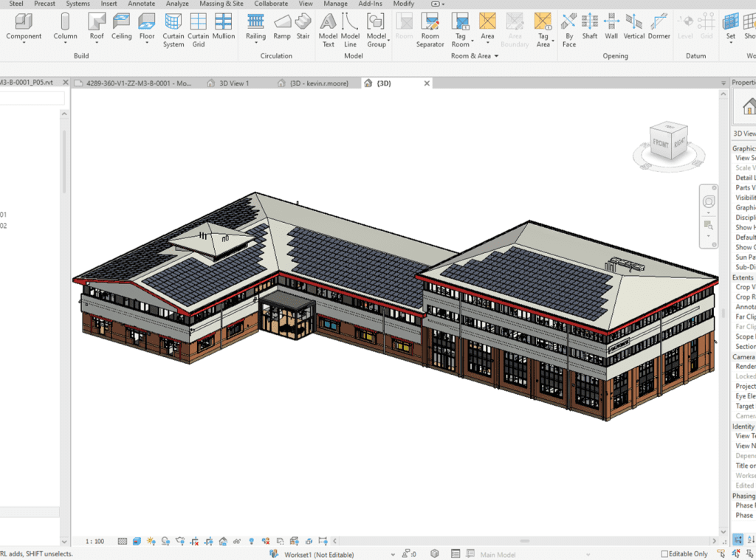The image size is (756, 560).
Task: Toggle the Editable Only checkbox
Action: click(x=664, y=554)
